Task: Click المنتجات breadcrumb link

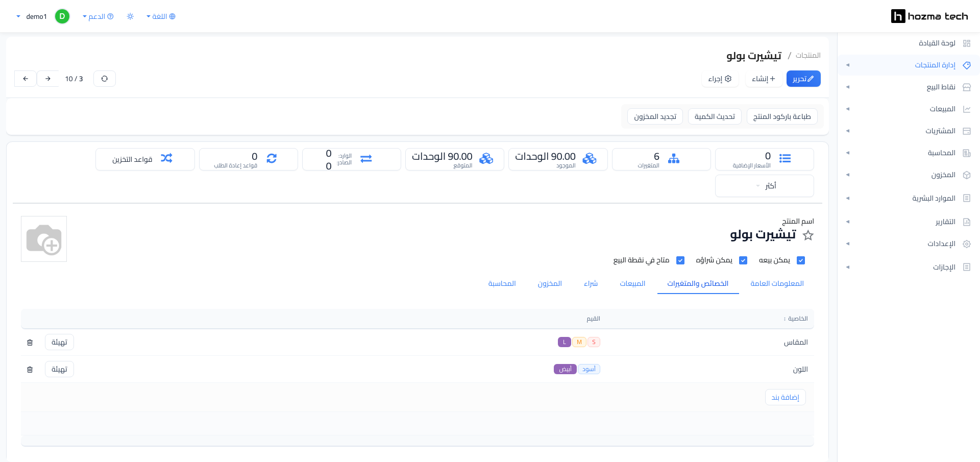Action: coord(808,55)
